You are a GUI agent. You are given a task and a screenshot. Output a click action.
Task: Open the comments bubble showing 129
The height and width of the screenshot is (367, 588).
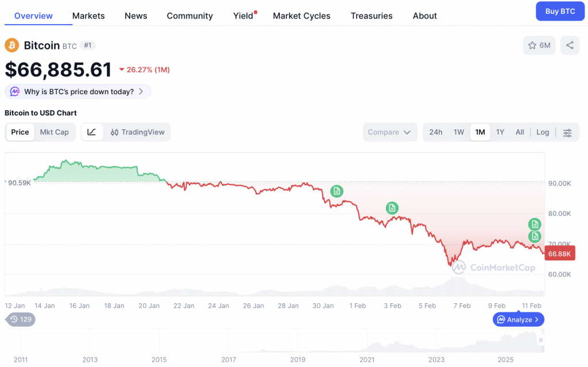(x=20, y=319)
